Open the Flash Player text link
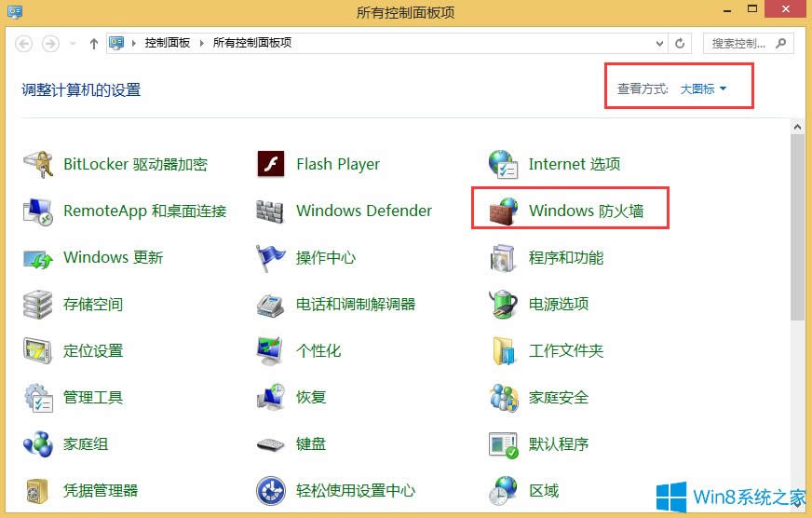 click(x=338, y=164)
